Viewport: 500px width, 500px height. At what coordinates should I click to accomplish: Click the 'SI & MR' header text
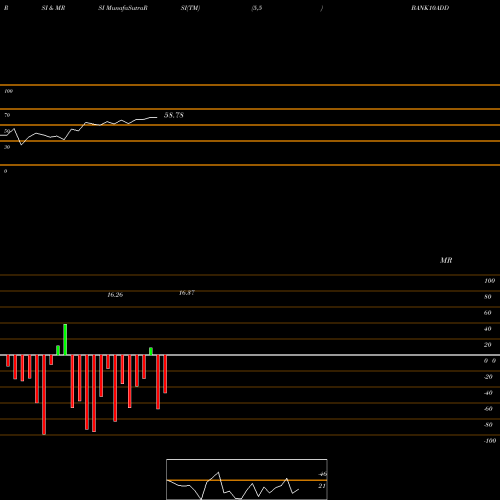tap(53, 8)
